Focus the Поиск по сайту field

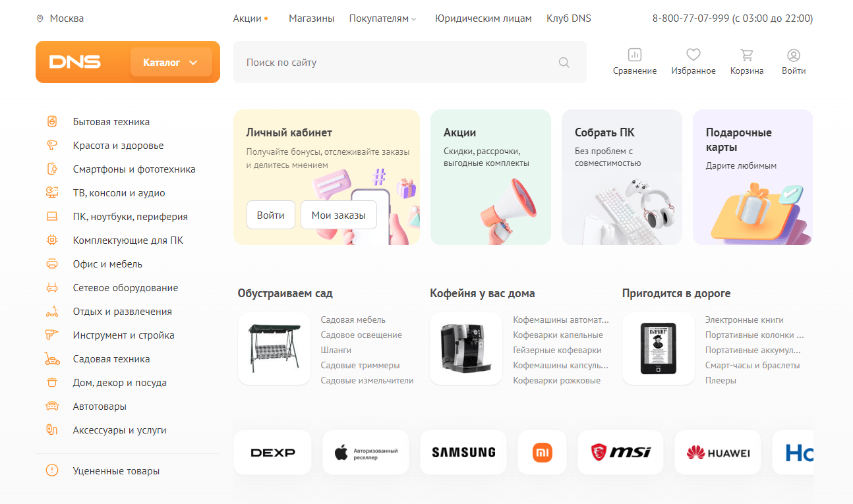409,63
